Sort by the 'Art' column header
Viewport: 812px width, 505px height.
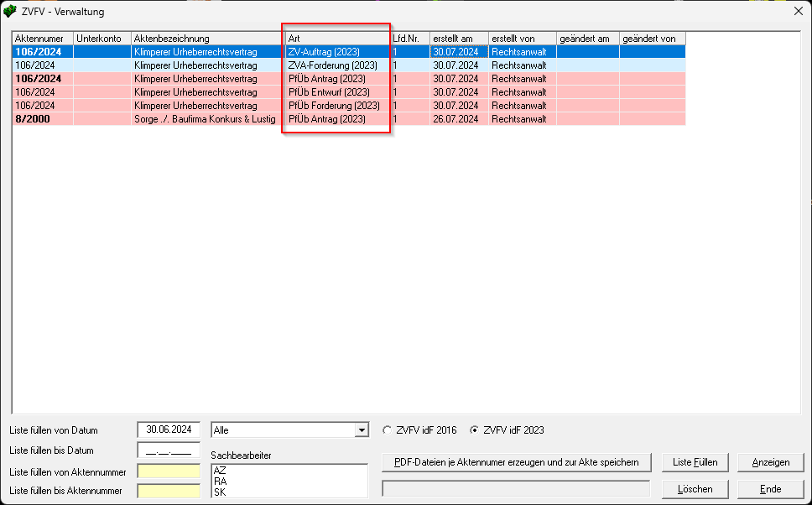pos(336,39)
